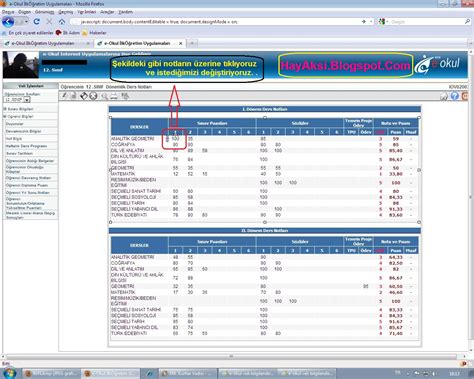Open the İlk Adım bookmark

[68, 33]
